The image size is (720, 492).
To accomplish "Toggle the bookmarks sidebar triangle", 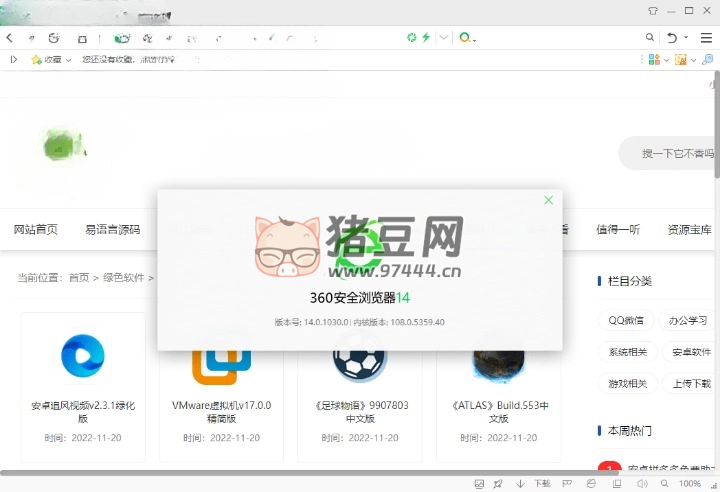I will pyautogui.click(x=13, y=60).
